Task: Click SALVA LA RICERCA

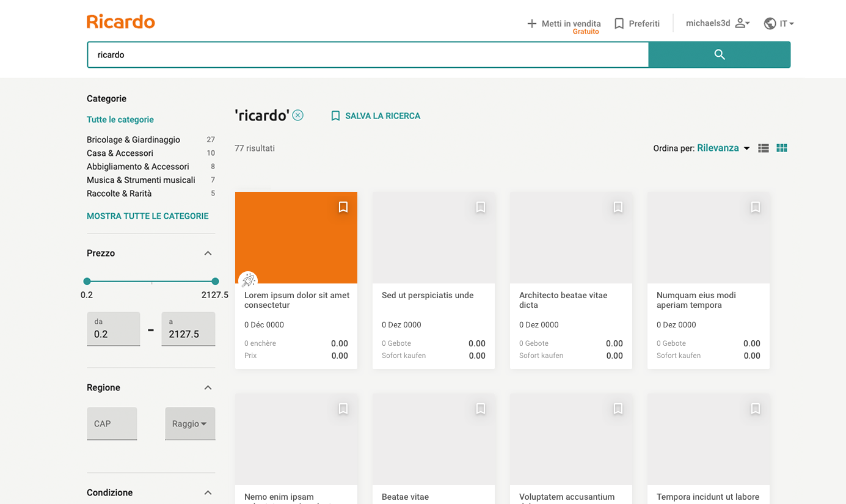Action: [x=383, y=115]
